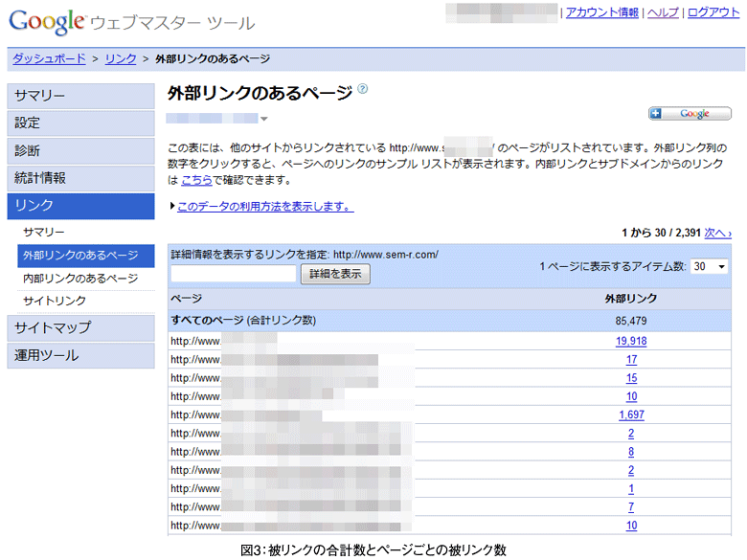Open items per page dropdown showing 30
The width and height of the screenshot is (747, 560).
coord(709,266)
